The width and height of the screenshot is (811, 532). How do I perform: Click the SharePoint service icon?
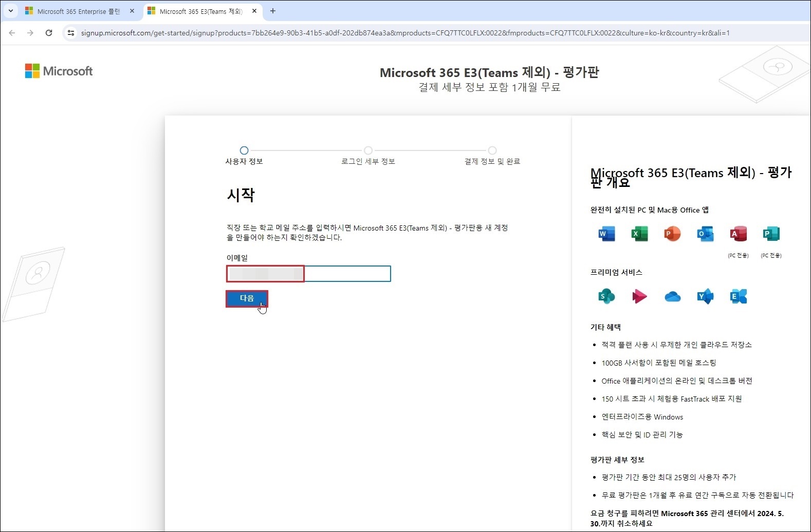pyautogui.click(x=606, y=296)
